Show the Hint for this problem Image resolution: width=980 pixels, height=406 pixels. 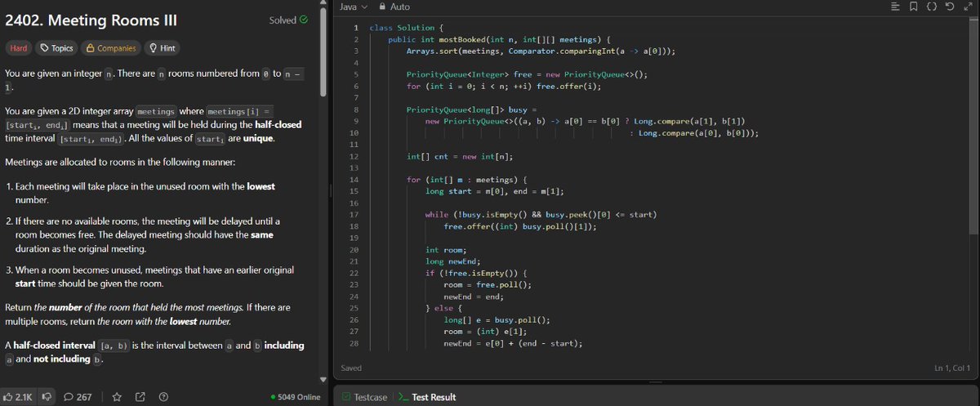(163, 48)
